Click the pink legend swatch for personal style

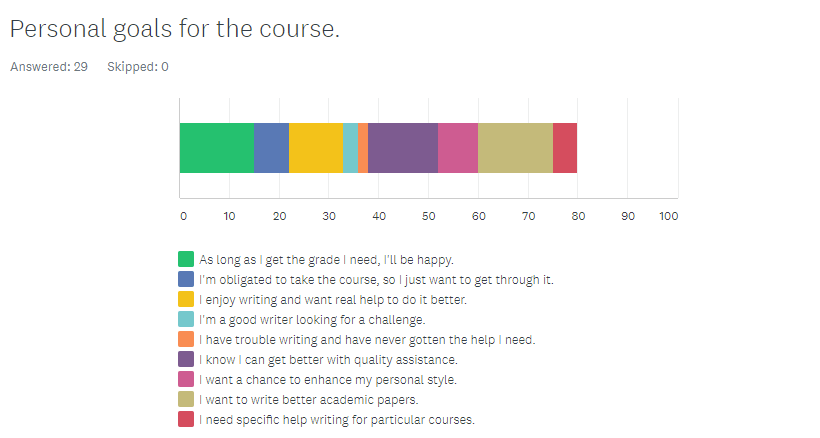pyautogui.click(x=185, y=379)
